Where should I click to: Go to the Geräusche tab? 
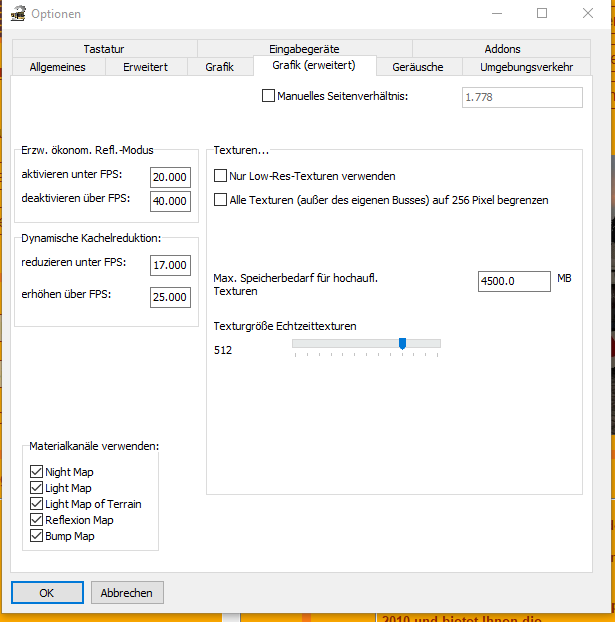[418, 67]
